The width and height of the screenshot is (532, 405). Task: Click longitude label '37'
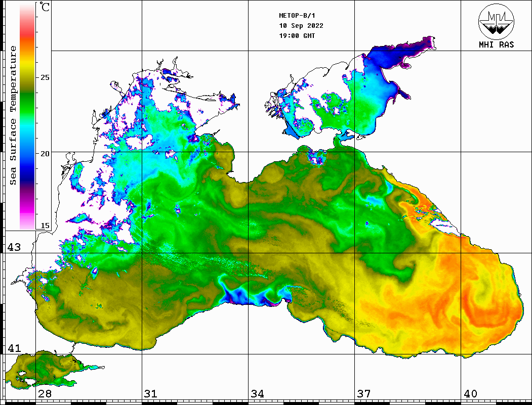[x=364, y=393]
